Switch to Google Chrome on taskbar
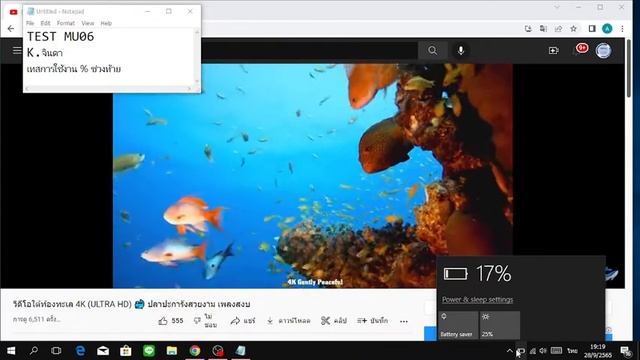This screenshot has height=360, width=640. pos(195,351)
